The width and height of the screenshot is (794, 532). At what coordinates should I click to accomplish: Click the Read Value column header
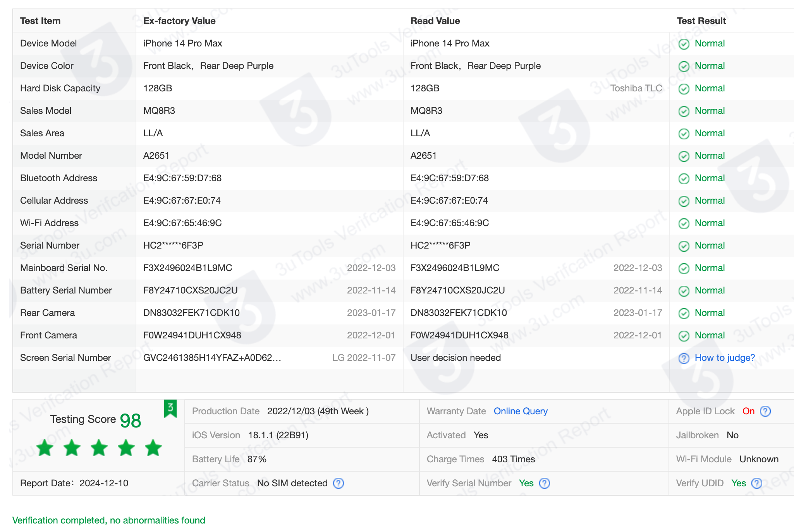435,21
